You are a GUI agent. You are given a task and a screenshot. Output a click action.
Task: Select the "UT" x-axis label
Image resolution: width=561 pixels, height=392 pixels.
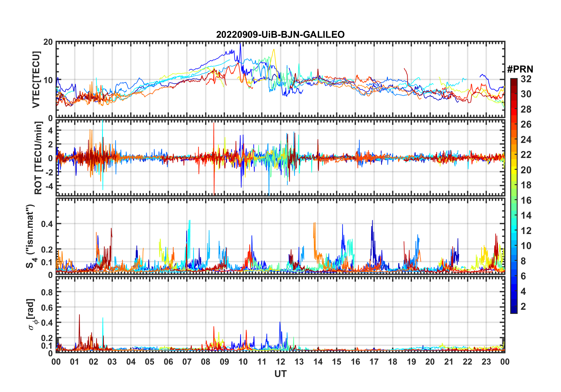coord(280,374)
